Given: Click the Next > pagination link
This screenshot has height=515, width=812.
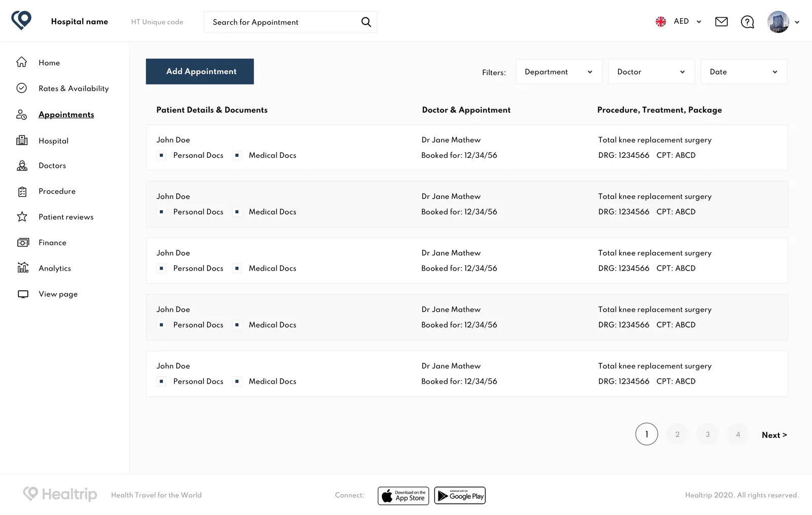Looking at the screenshot, I should (774, 435).
